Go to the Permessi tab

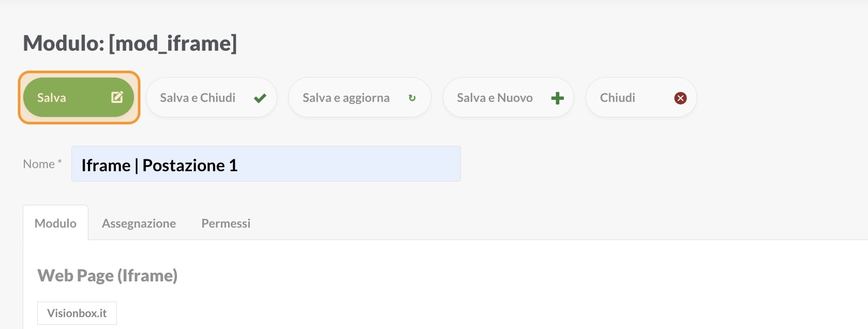[226, 223]
